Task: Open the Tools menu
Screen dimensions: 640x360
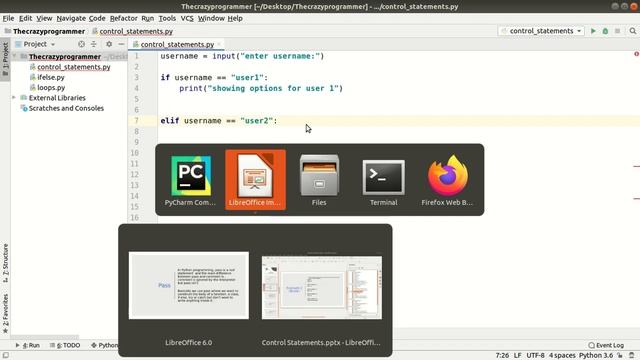Action: [x=167, y=18]
